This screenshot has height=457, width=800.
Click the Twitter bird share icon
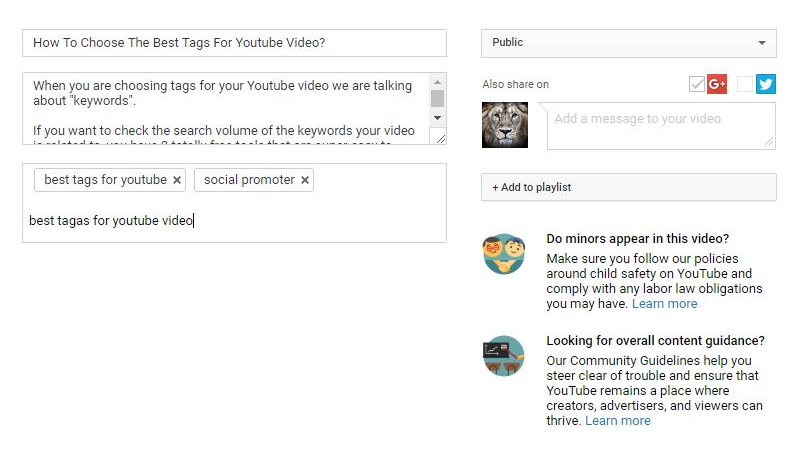click(x=766, y=84)
